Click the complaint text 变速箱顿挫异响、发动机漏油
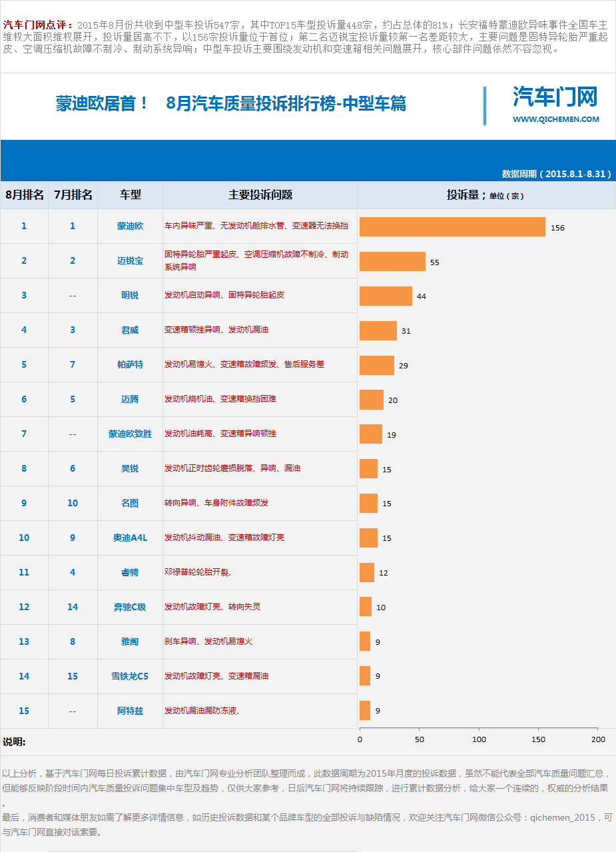Image resolution: width=616 pixels, height=852 pixels. pos(216,330)
